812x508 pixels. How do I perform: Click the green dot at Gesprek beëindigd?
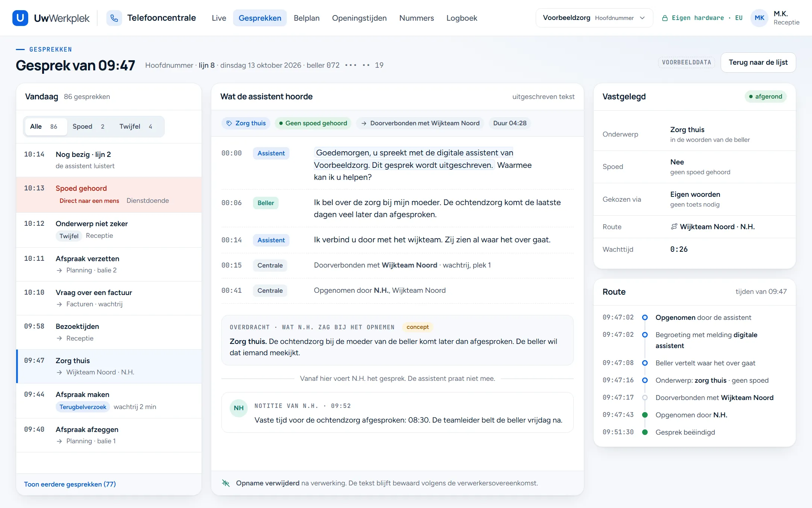click(x=645, y=432)
